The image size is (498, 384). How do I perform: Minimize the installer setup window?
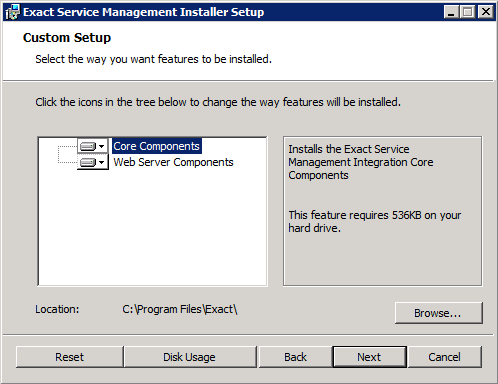[x=451, y=12]
